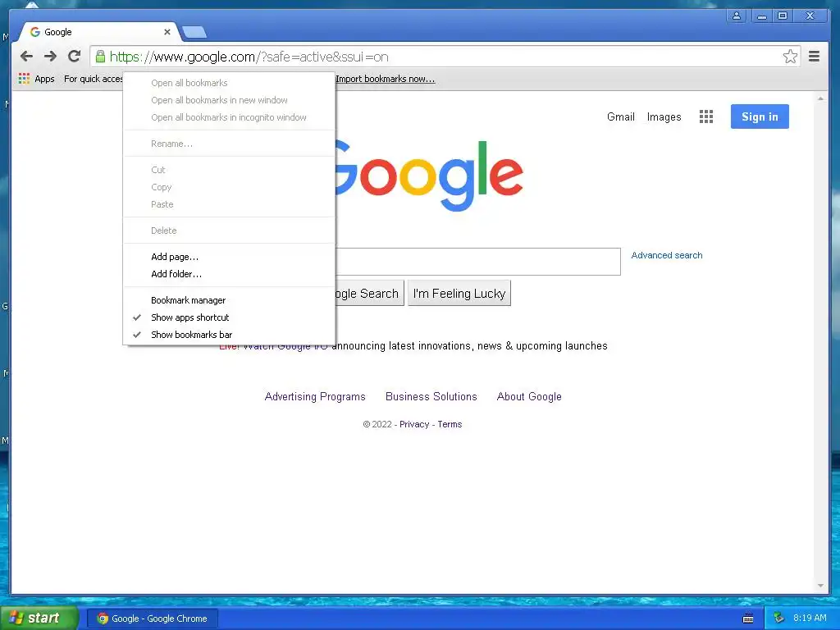The width and height of the screenshot is (840, 630).
Task: Open Business Solutions link
Action: click(431, 396)
